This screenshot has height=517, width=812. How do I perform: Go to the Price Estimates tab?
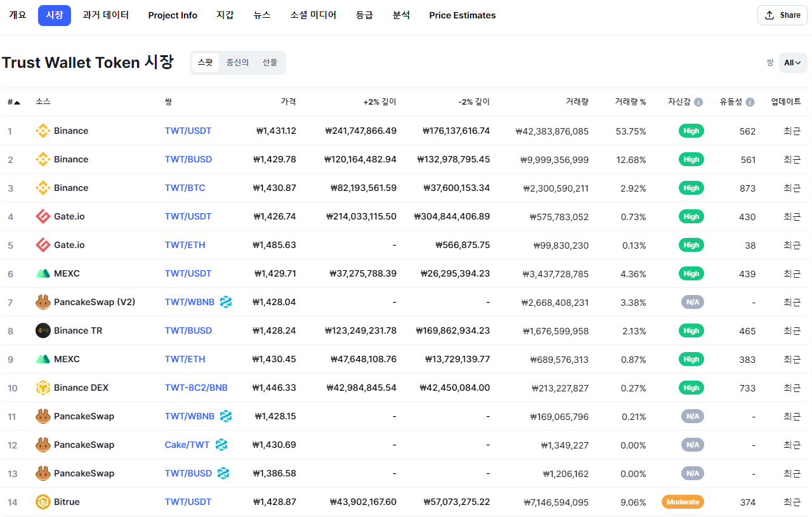click(x=462, y=15)
